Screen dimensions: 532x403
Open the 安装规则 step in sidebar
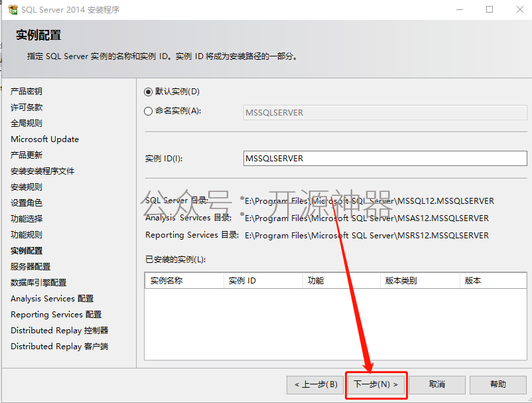[27, 187]
